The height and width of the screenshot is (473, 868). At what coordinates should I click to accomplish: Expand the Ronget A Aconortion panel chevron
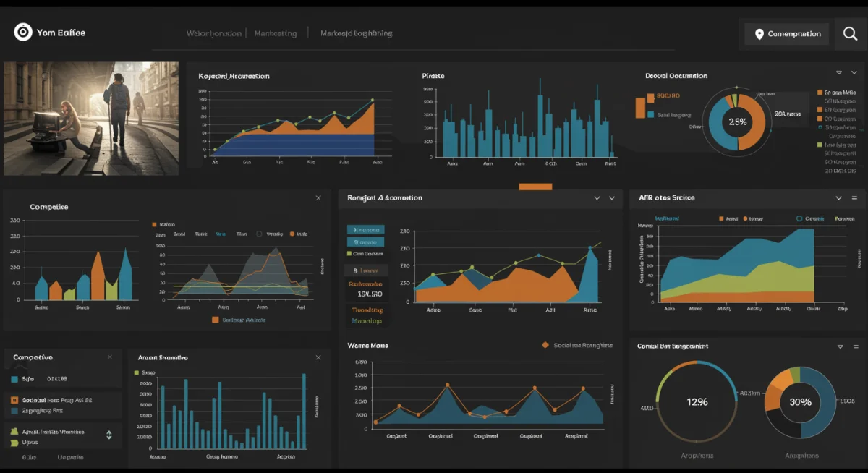pos(611,197)
